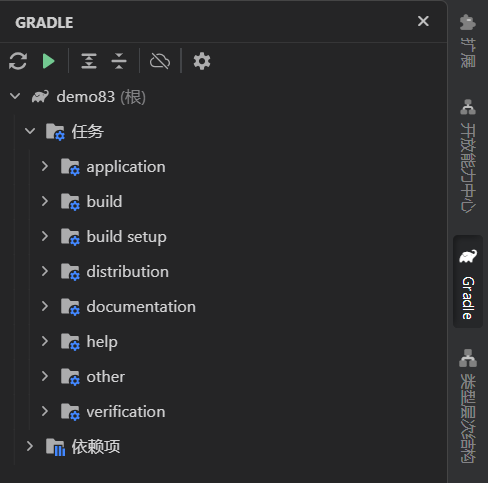The image size is (488, 483).
Task: Expand the 依赖项 dependencies node
Action: click(x=30, y=446)
